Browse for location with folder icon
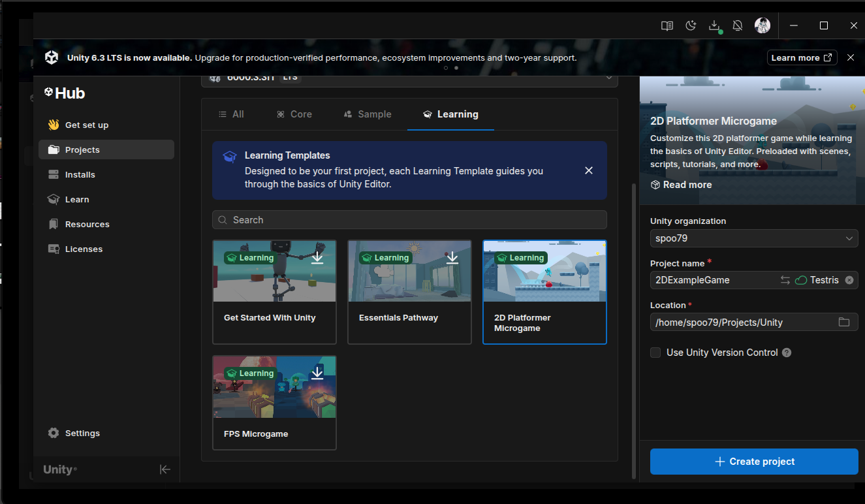This screenshot has height=504, width=865. (x=844, y=322)
